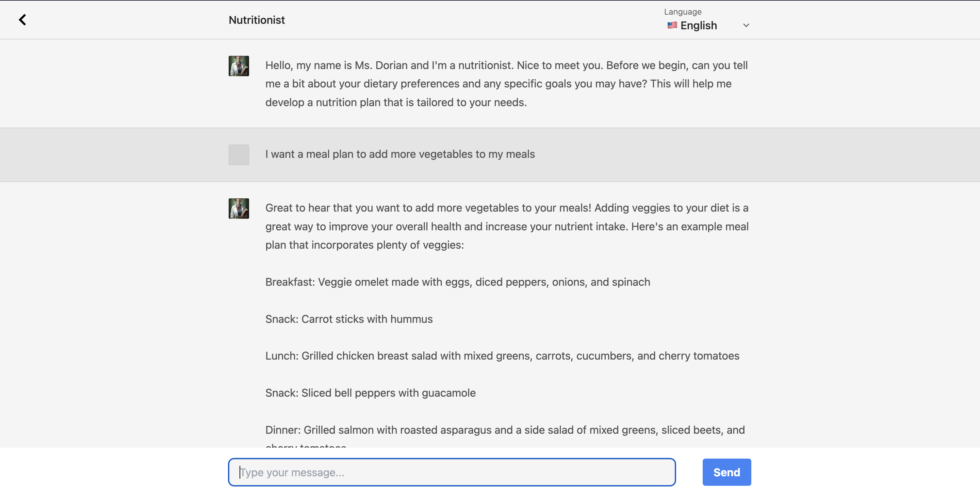Expand the Language dropdown chevron
The height and width of the screenshot is (496, 980).
(x=746, y=26)
